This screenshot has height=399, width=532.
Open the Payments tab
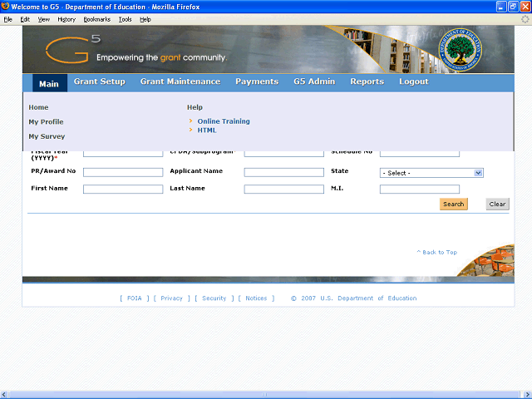pos(257,81)
